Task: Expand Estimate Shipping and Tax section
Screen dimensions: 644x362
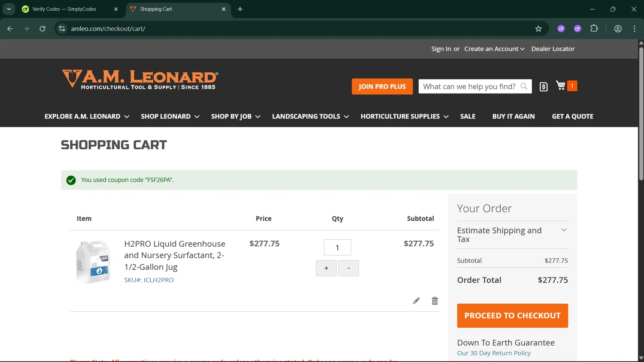Action: (x=512, y=235)
